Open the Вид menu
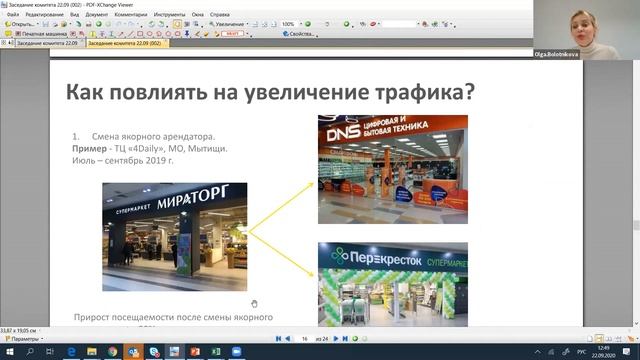The width and height of the screenshot is (640, 360). pos(74,14)
